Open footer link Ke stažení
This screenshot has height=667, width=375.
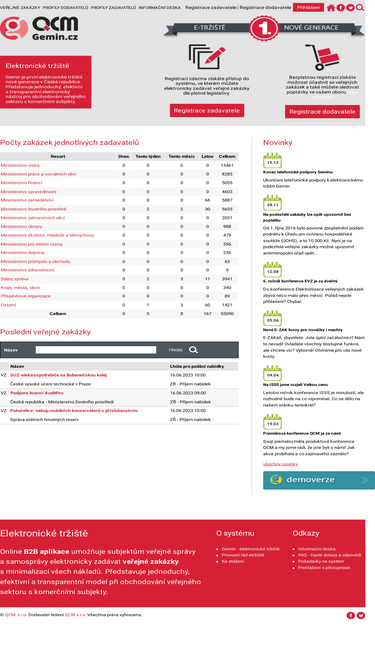tap(233, 561)
